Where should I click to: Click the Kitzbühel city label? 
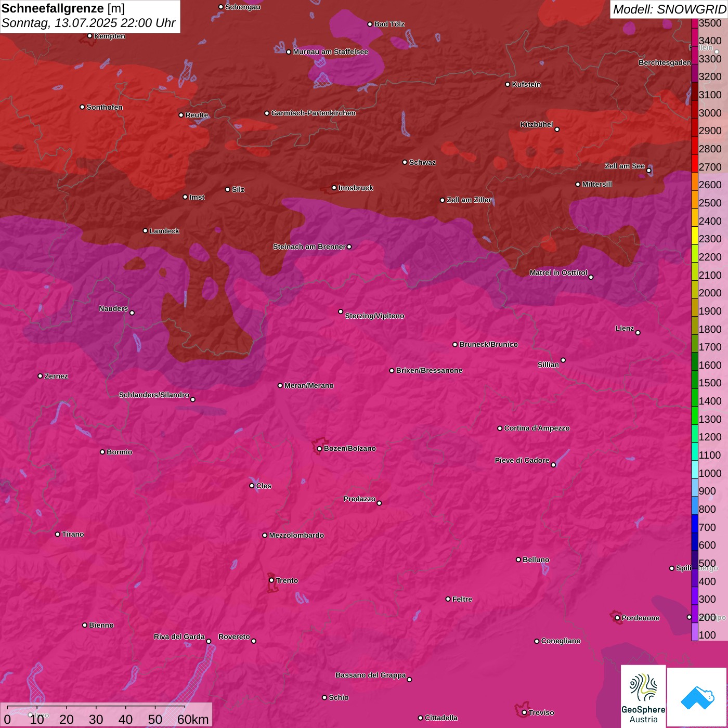(537, 124)
